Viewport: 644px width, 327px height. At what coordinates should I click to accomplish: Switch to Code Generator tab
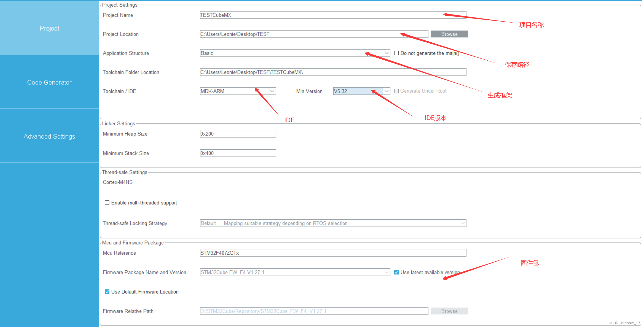tap(49, 82)
